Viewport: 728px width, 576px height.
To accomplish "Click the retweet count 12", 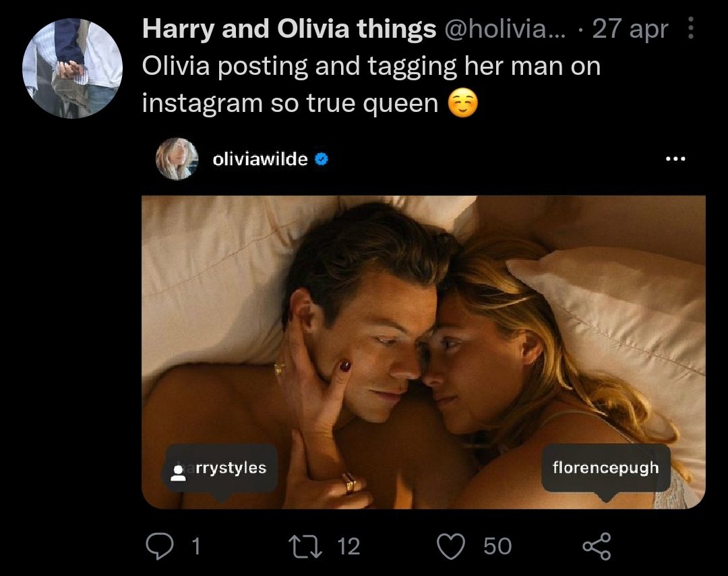I will click(348, 546).
